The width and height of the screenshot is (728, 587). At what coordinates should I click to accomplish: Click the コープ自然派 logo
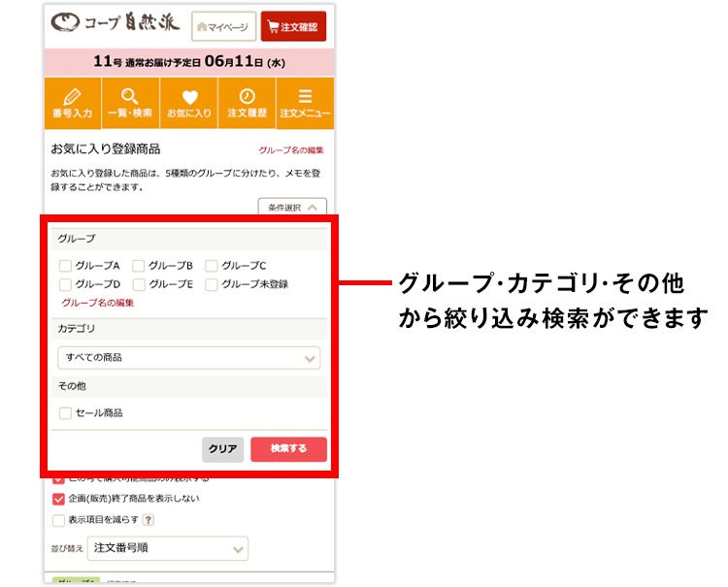pyautogui.click(x=113, y=24)
